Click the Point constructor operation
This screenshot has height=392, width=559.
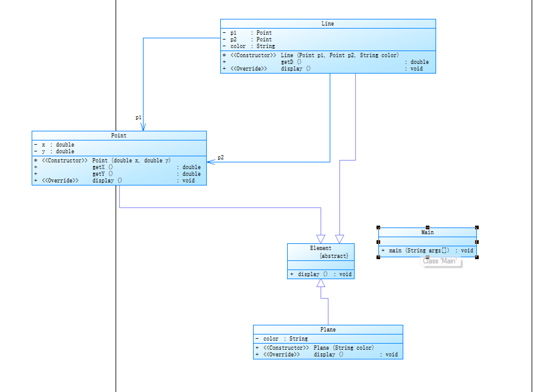(102, 161)
